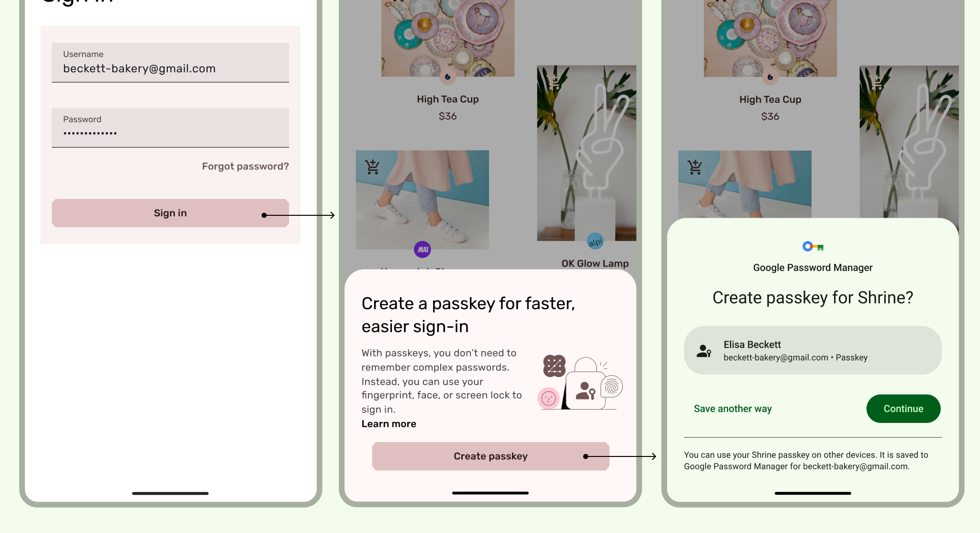This screenshot has width=980, height=533.
Task: Click Learn more in the passkey dialog
Action: [389, 423]
